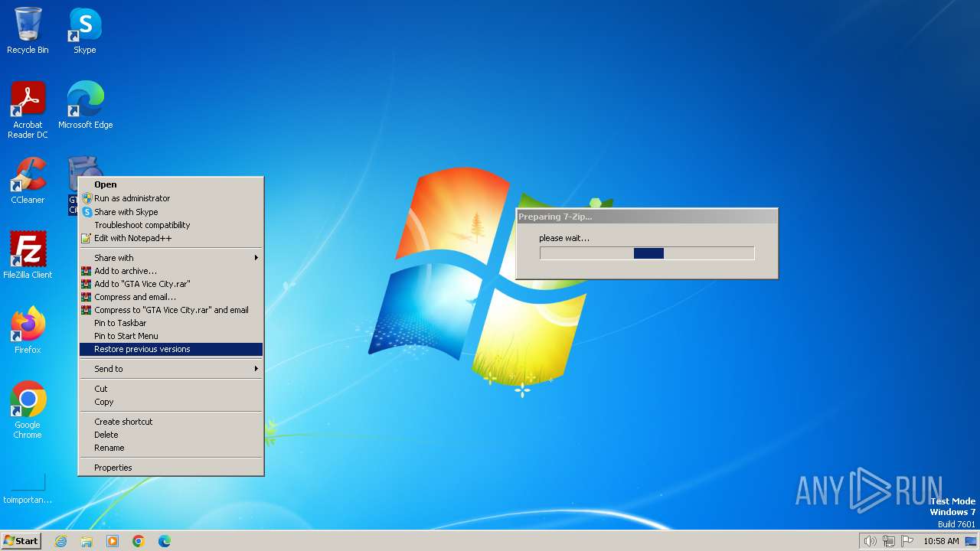Choose Compress and email...
Image resolution: width=980 pixels, height=551 pixels.
[x=171, y=297]
